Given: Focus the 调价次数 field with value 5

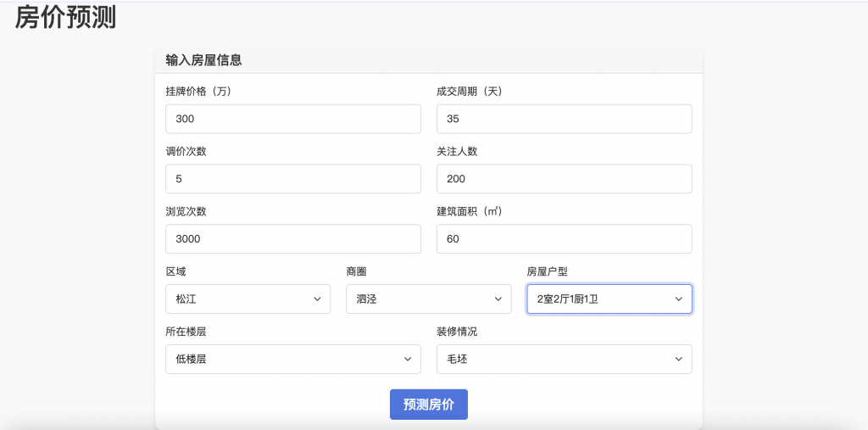Looking at the screenshot, I should (x=292, y=178).
